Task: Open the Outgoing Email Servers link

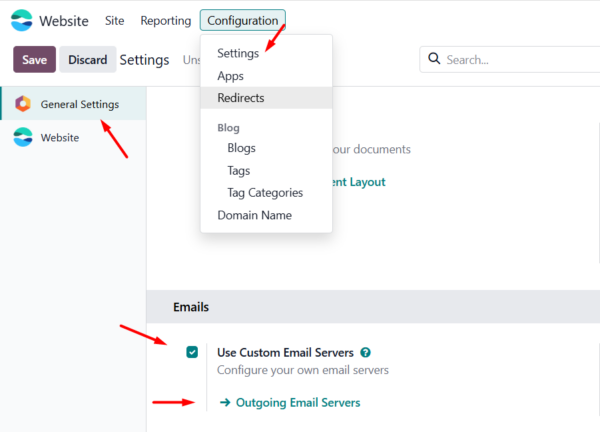Action: [298, 403]
